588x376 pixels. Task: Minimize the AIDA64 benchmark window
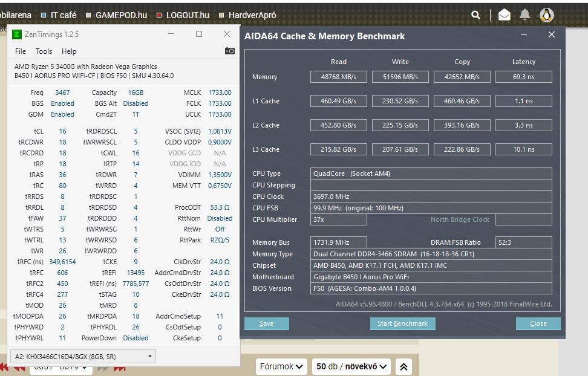tap(524, 35)
